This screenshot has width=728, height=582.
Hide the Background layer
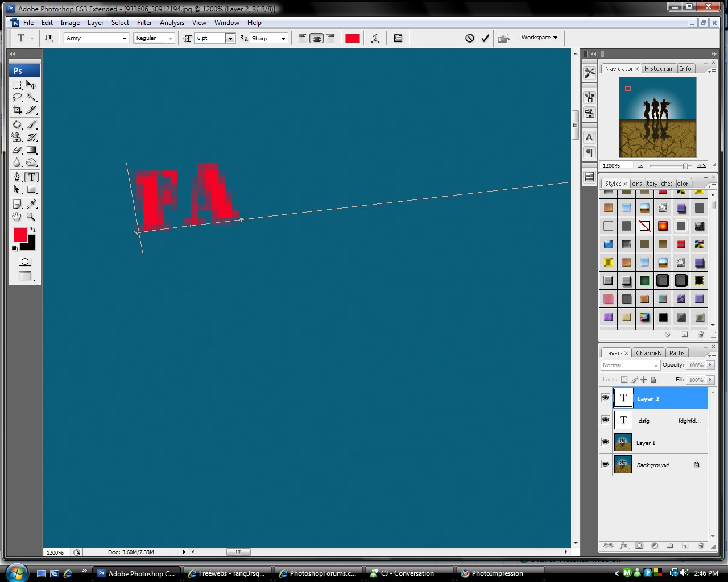605,464
